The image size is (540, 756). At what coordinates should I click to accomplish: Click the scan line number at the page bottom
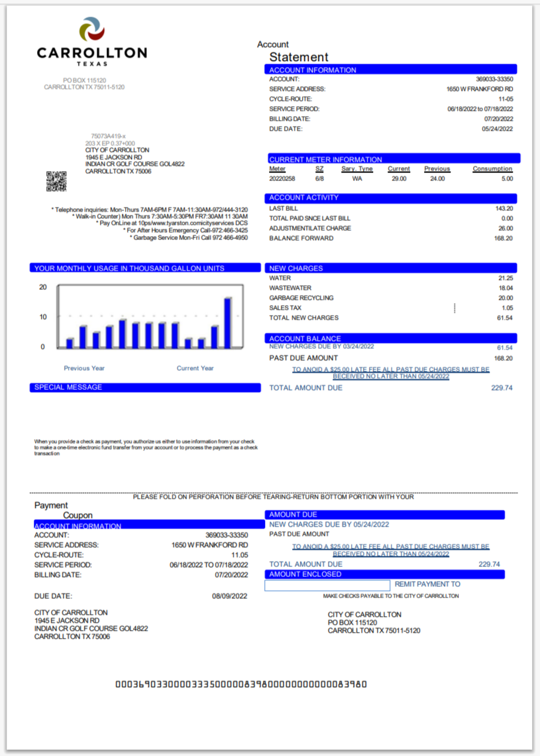(x=241, y=684)
